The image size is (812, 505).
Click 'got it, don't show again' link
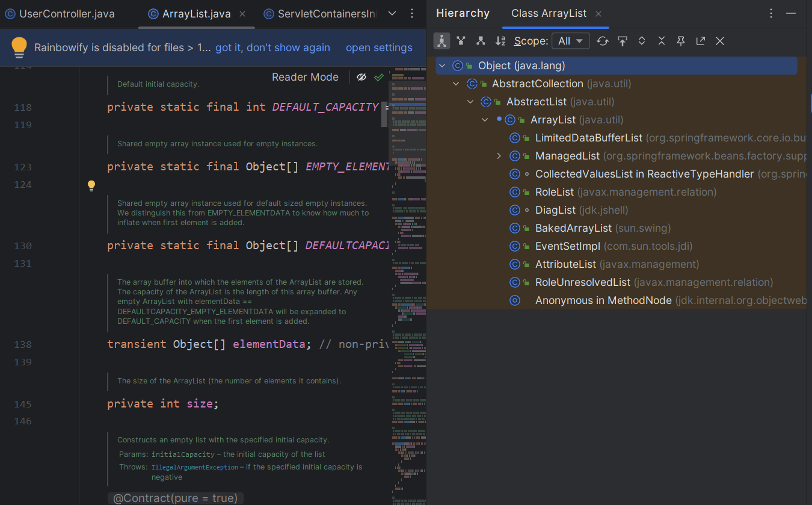[x=272, y=48]
